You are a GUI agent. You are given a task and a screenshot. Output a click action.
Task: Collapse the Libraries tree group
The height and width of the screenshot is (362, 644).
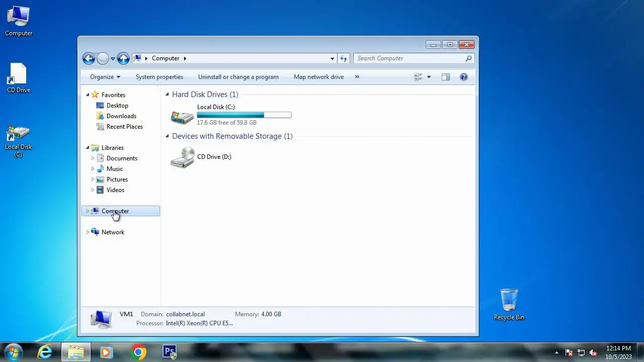click(88, 147)
